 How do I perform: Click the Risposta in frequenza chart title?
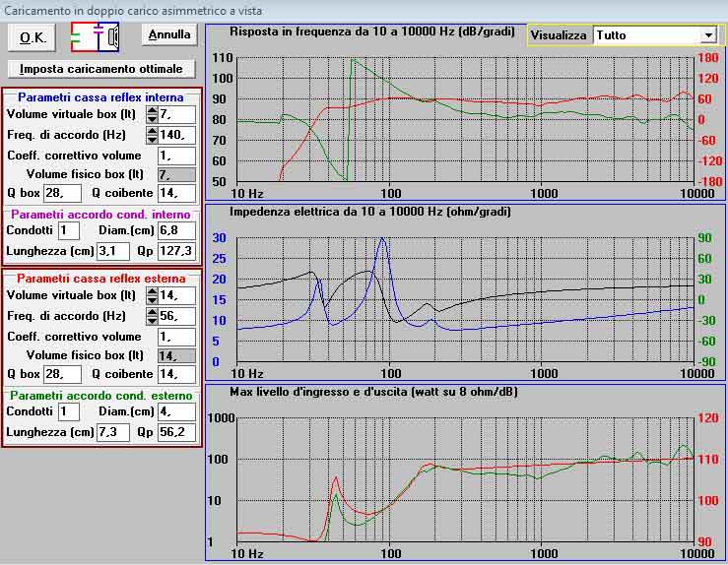coord(372,32)
